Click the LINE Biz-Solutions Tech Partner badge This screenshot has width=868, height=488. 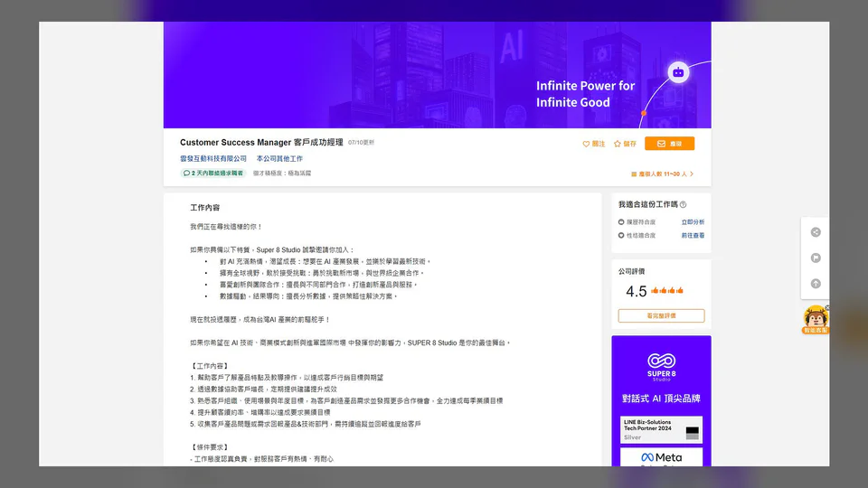point(661,430)
